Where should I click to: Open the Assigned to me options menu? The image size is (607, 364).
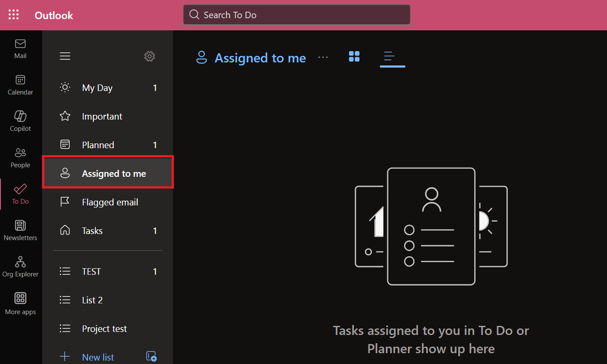tap(323, 57)
